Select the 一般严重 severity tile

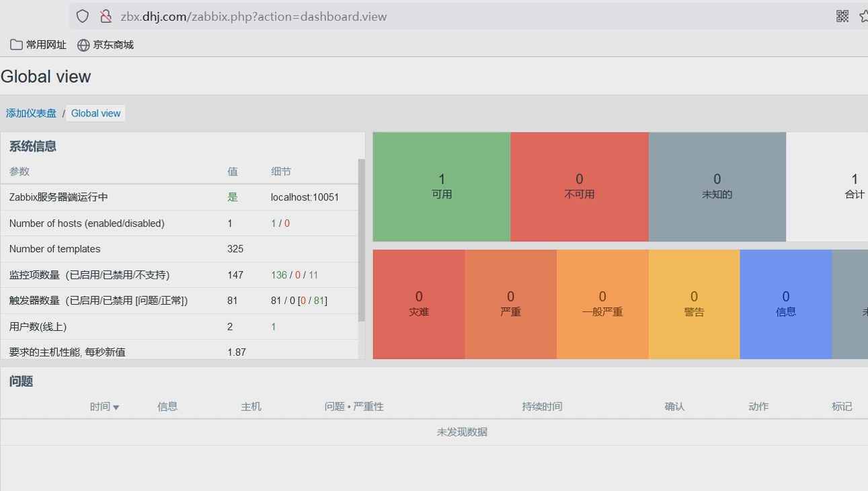tap(602, 304)
